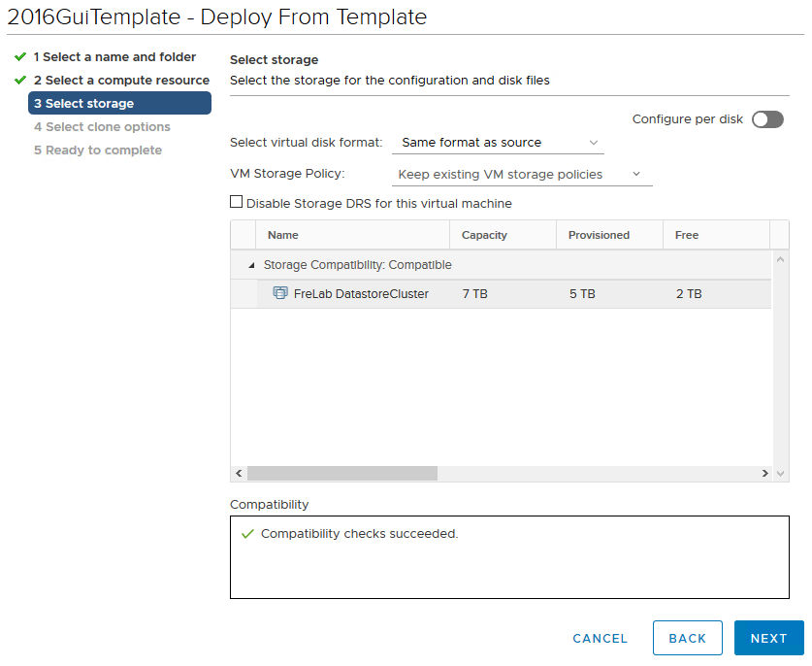Toggle the Configure per disk switch
Screen dimensions: 812x666
(766, 119)
